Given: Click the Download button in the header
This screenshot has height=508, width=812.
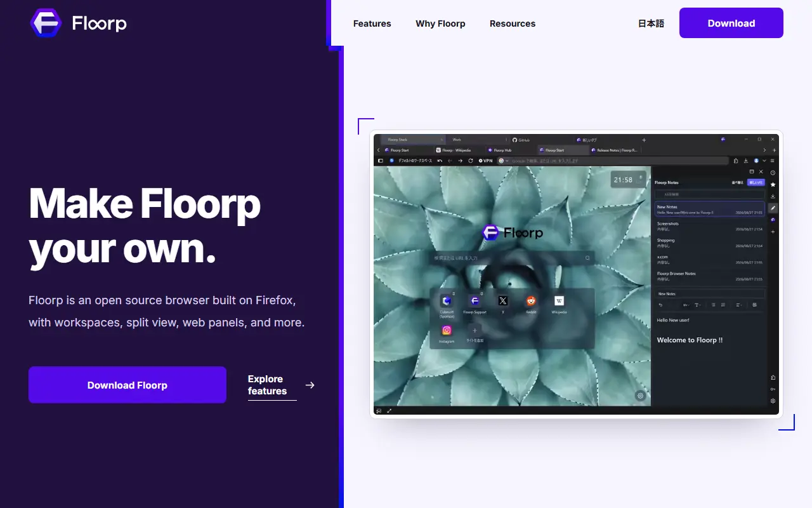Looking at the screenshot, I should point(731,23).
